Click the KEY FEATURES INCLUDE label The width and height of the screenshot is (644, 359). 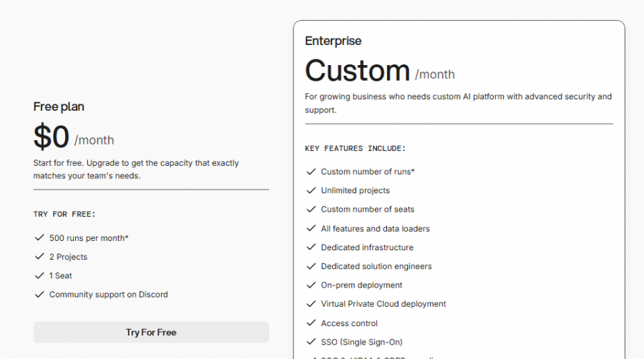click(355, 149)
